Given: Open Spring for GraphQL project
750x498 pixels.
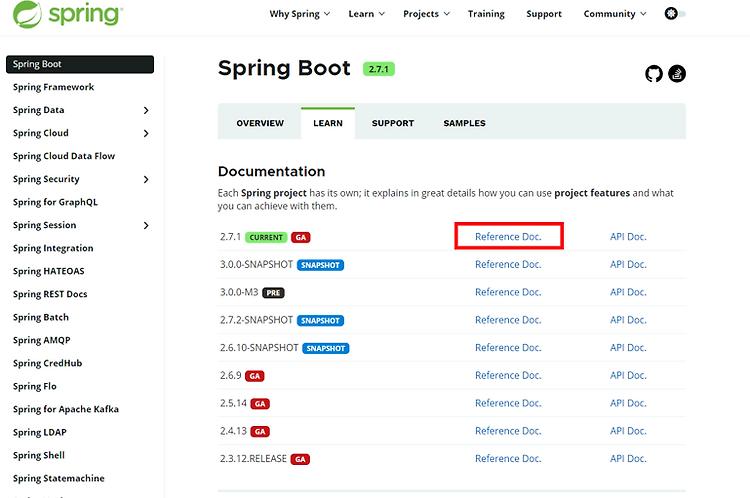Looking at the screenshot, I should click(55, 202).
